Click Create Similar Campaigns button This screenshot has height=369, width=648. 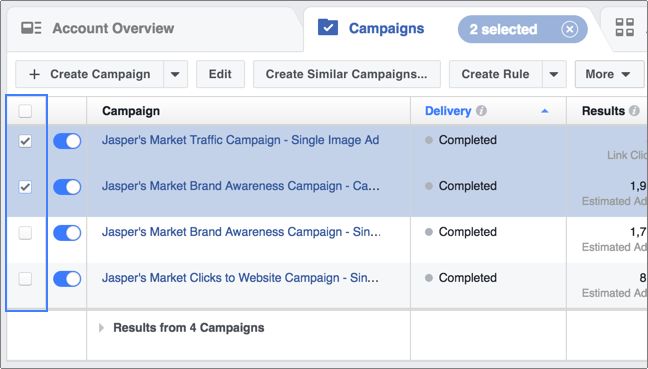click(347, 74)
